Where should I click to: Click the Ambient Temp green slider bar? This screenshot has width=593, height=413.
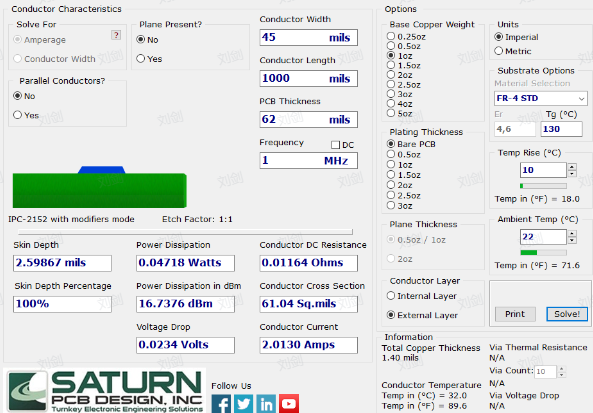point(543,252)
